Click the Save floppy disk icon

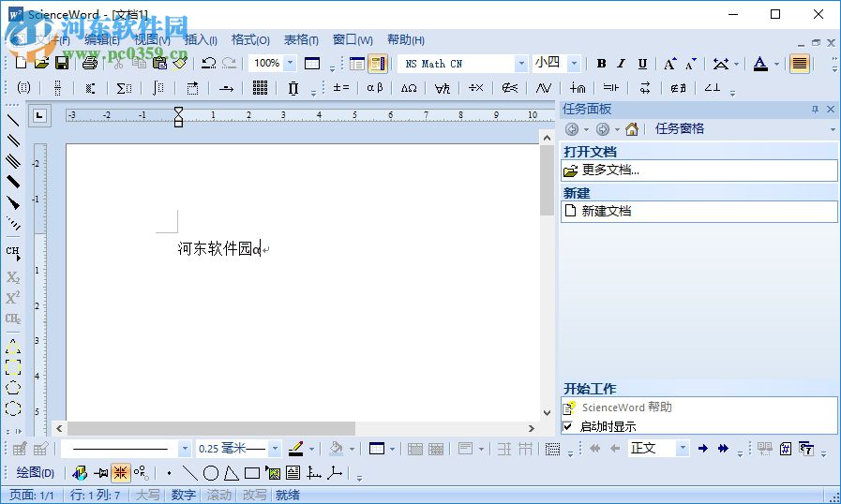coord(62,64)
